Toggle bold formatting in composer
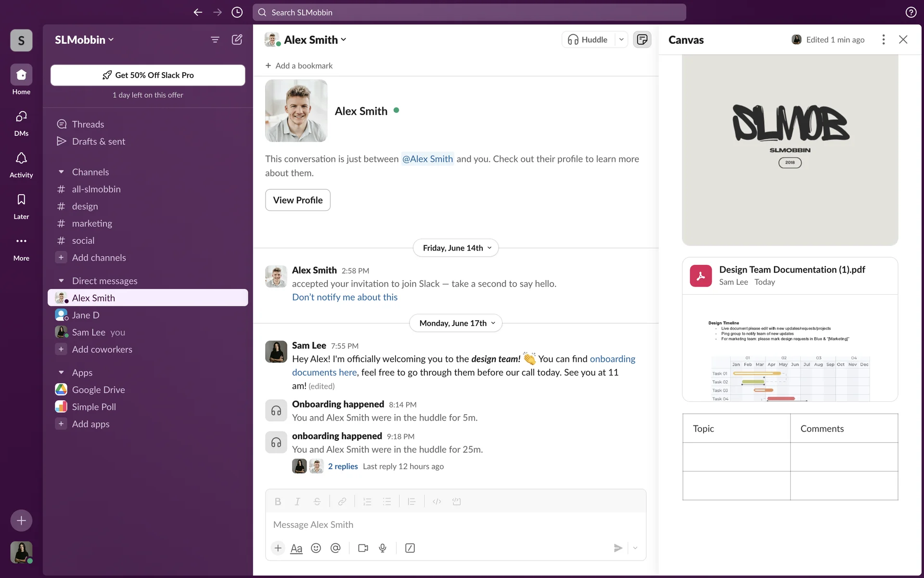The height and width of the screenshot is (578, 924). [278, 502]
